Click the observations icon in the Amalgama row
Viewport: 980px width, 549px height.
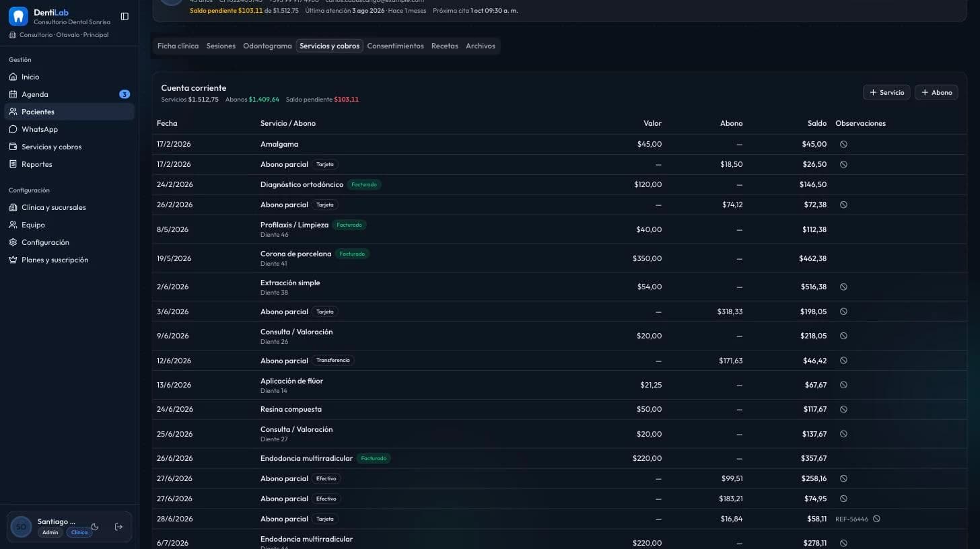tap(843, 144)
